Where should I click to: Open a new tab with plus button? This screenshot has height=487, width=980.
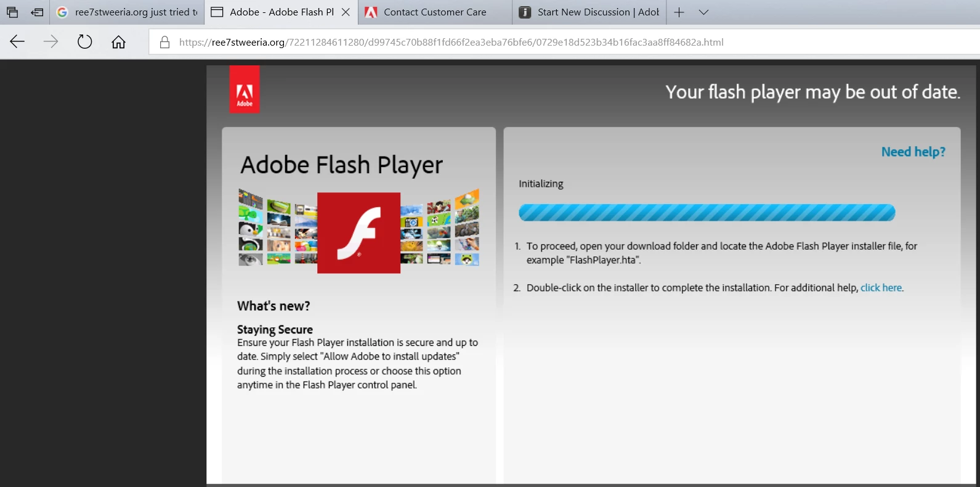click(679, 12)
